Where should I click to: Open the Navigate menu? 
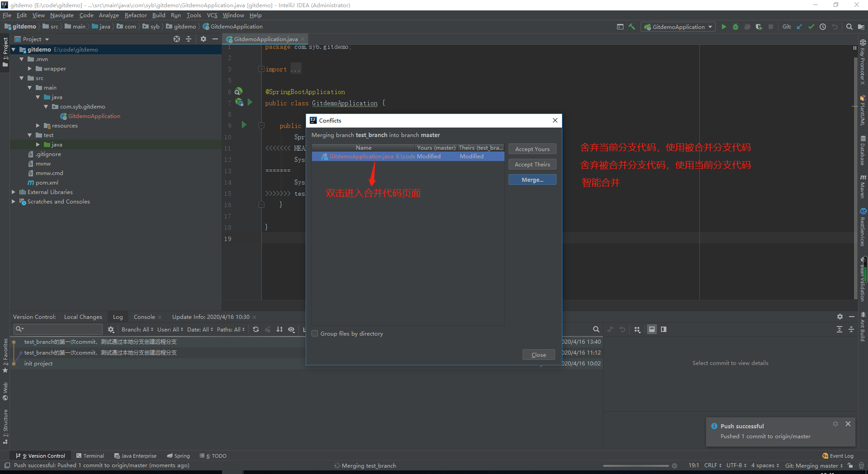click(x=61, y=15)
